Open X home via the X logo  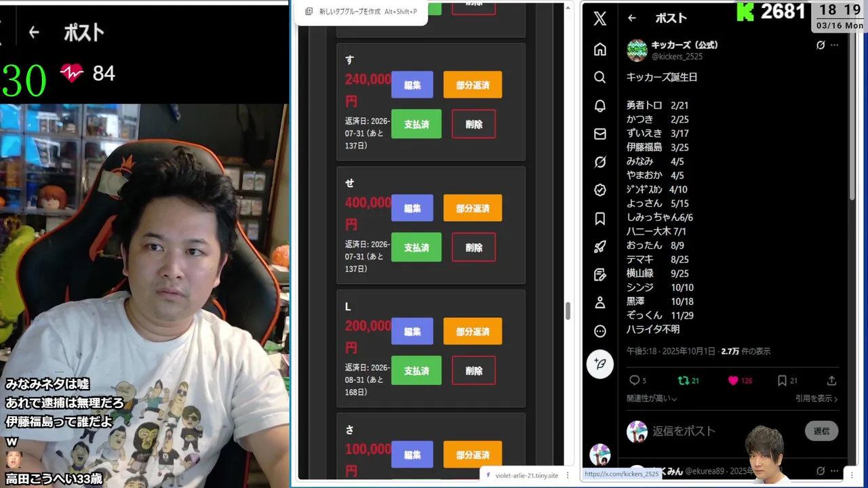[x=600, y=18]
